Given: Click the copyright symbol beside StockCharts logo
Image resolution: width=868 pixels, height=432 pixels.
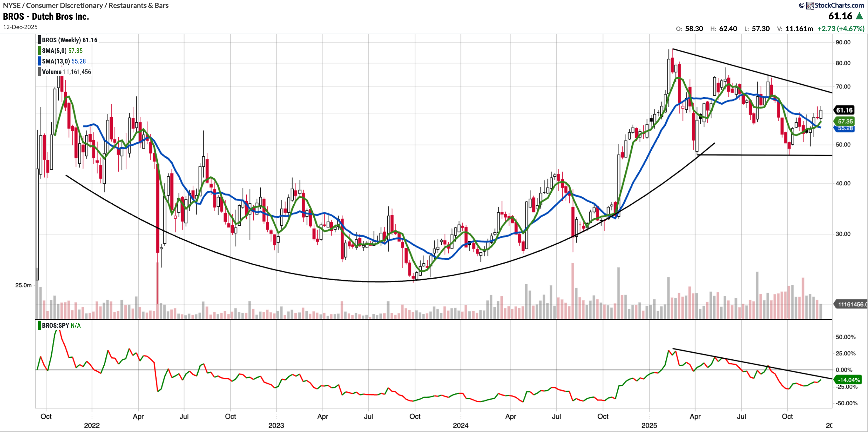Looking at the screenshot, I should 802,5.
